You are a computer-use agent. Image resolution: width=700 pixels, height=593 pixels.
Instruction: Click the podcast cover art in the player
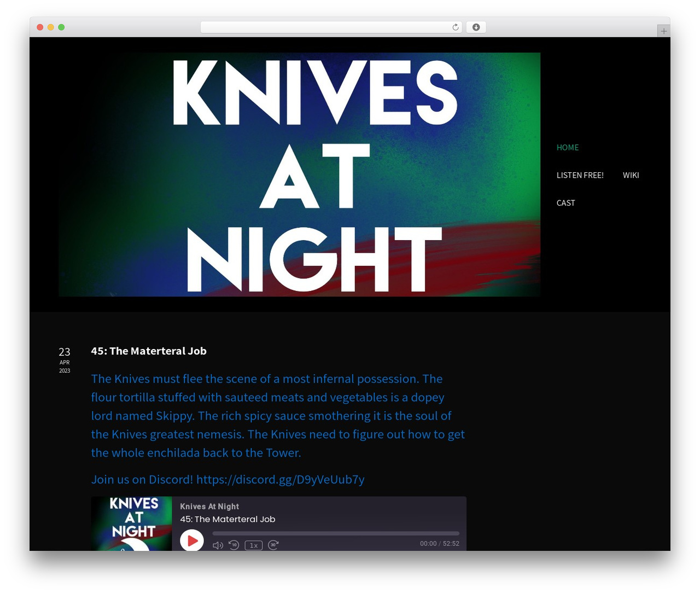tap(131, 524)
